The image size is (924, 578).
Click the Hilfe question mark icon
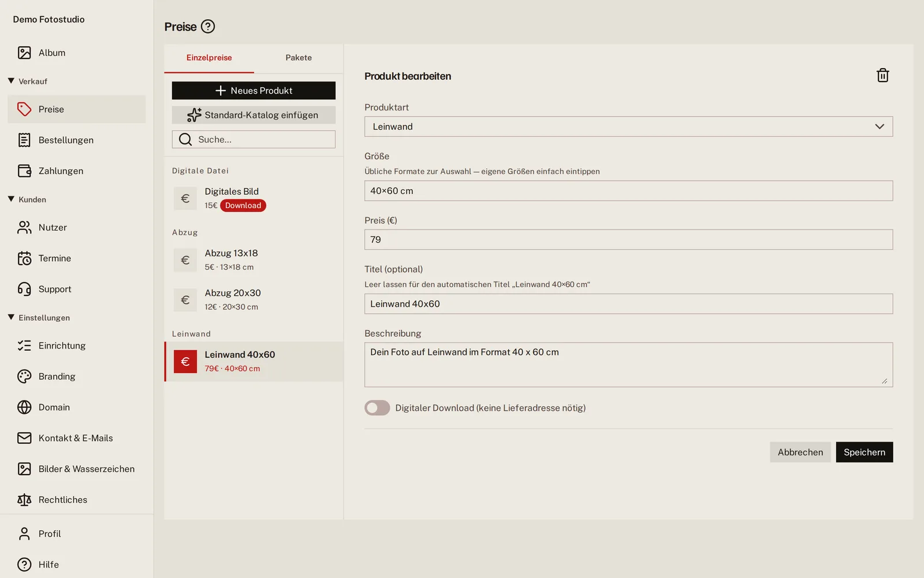tap(24, 565)
